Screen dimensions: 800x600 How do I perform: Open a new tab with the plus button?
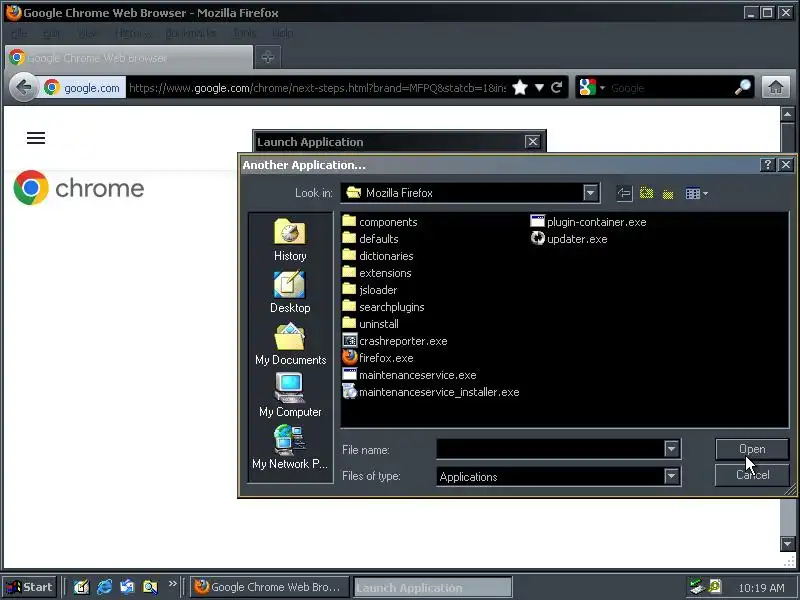coord(268,57)
